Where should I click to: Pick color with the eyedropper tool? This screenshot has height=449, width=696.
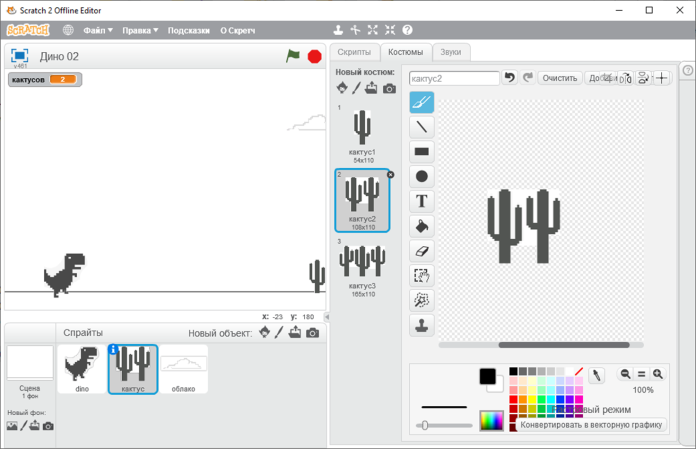click(597, 375)
